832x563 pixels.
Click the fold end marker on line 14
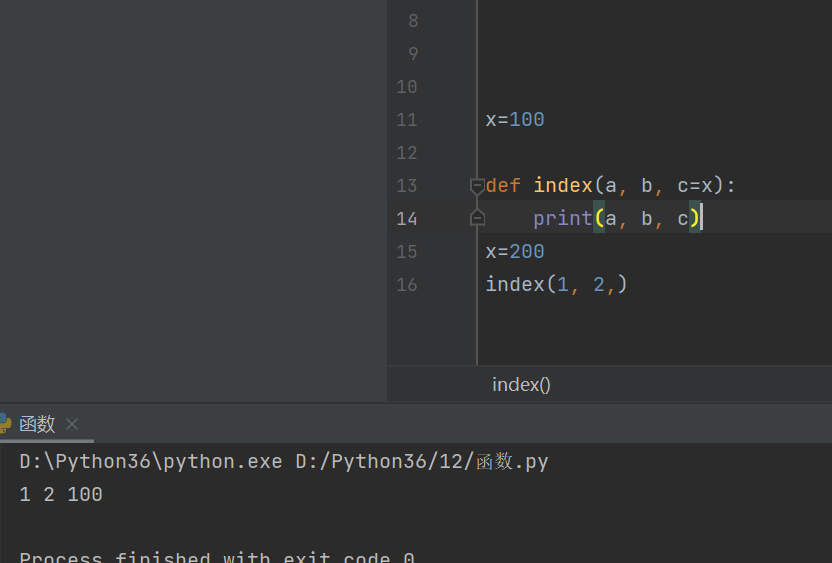477,218
